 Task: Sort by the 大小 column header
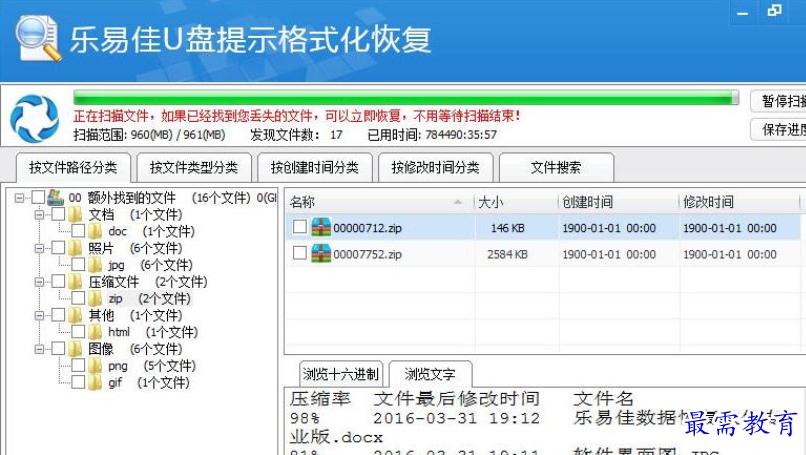516,202
